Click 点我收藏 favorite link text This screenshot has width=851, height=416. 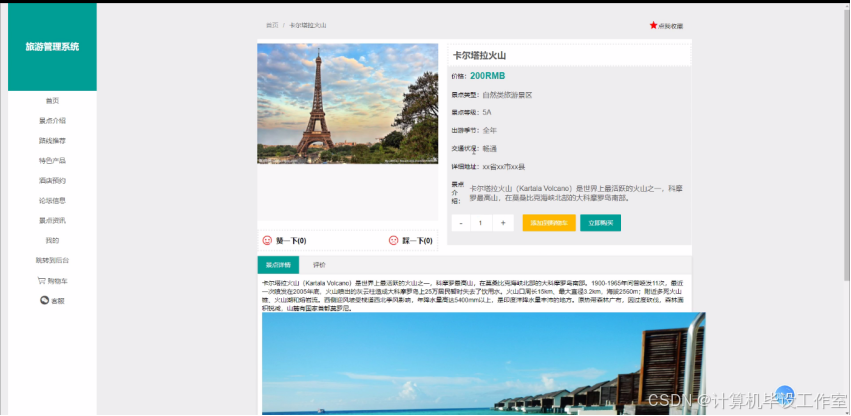tap(671, 26)
